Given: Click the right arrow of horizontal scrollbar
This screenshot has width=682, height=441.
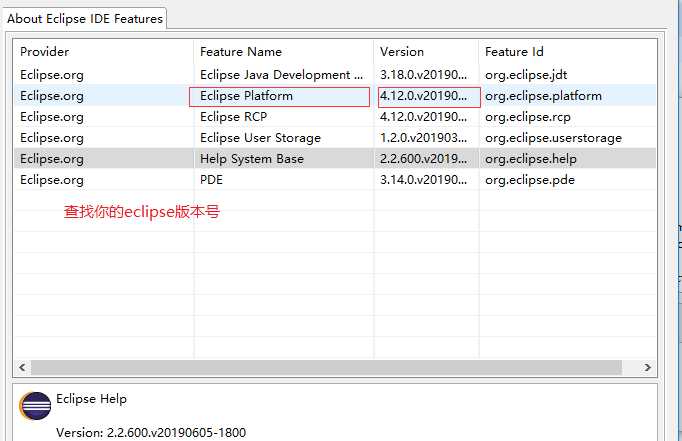Looking at the screenshot, I should 648,368.
